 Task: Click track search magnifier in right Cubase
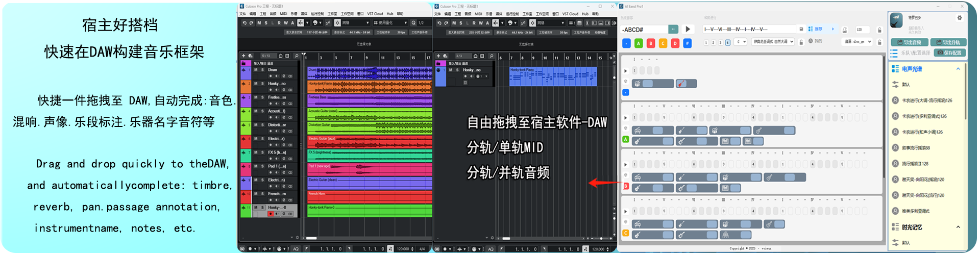[x=491, y=56]
